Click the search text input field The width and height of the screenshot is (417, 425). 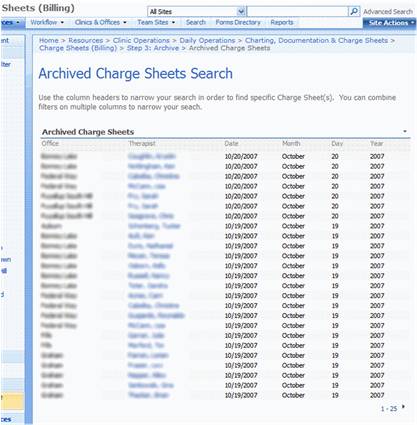click(297, 11)
